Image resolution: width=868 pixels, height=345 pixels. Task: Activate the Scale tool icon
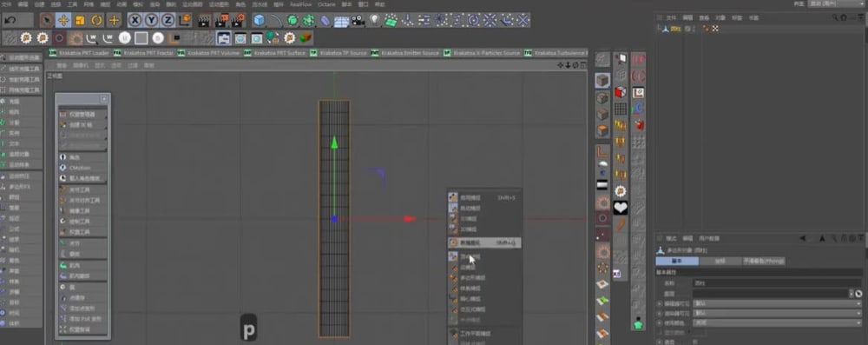click(x=80, y=21)
